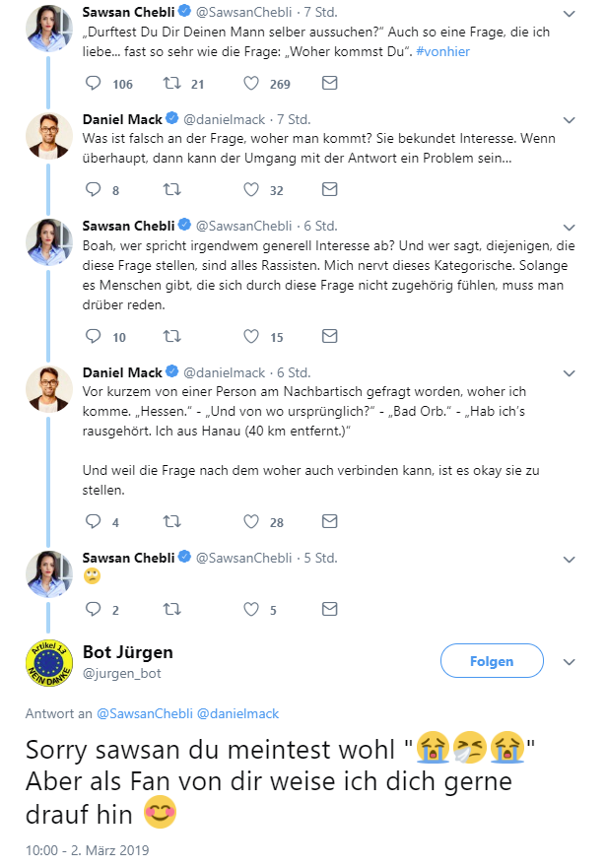
Task: Like the eye-roll emoji tweet with 5 likes
Action: pos(251,609)
